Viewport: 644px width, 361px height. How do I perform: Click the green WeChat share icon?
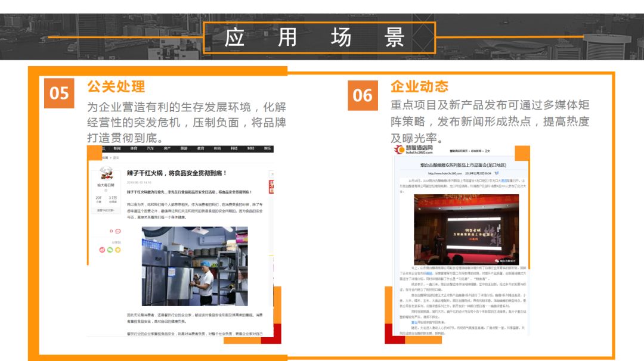pyautogui.click(x=110, y=250)
